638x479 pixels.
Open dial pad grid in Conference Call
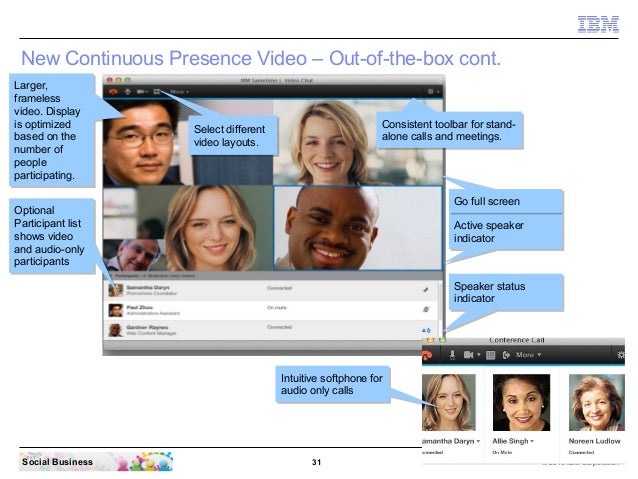coord(491,355)
